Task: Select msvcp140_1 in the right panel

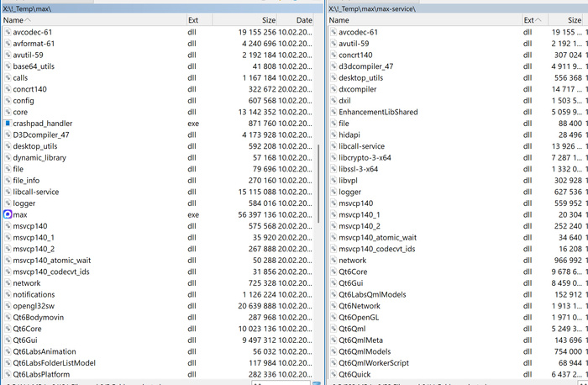Action: 360,214
